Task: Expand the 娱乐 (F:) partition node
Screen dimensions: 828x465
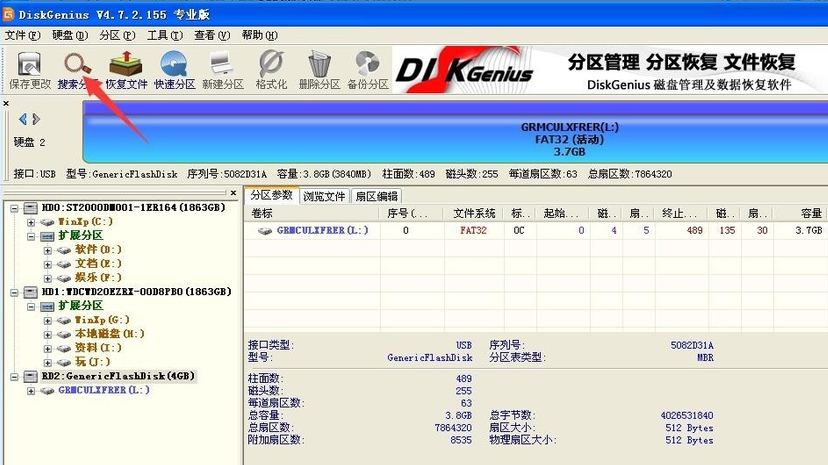Action: tap(48, 278)
